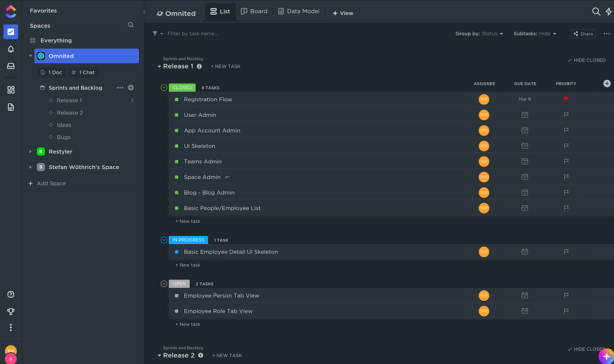The image size is (614, 364).
Task: Open global search magnifier at top right
Action: (596, 12)
